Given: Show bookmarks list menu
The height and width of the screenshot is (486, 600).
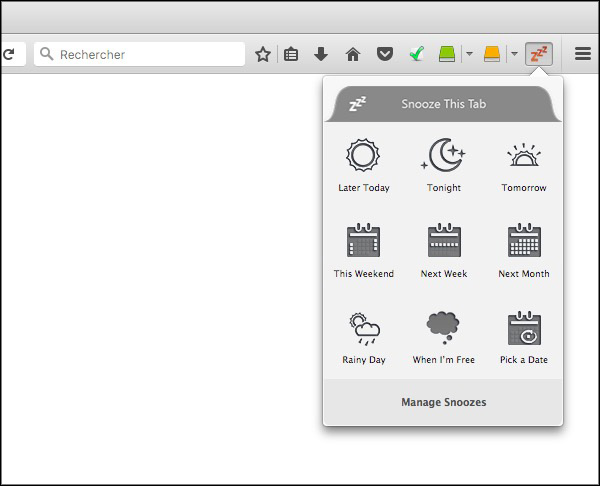Looking at the screenshot, I should [291, 54].
